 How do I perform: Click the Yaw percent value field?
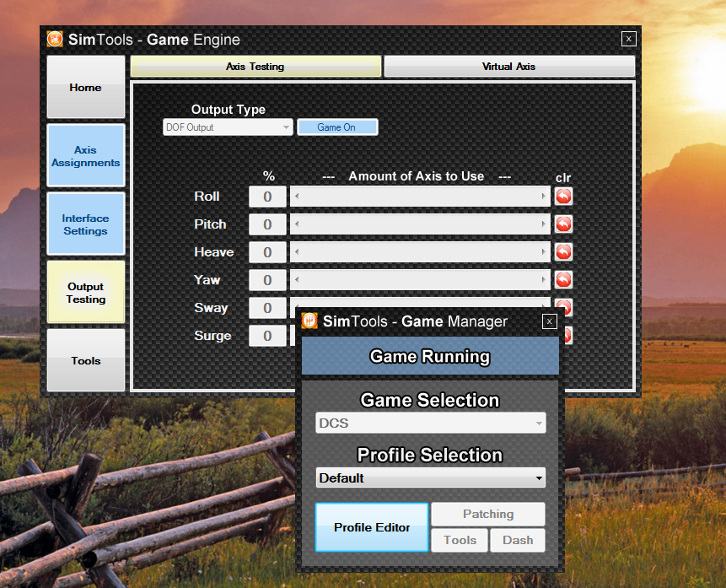[267, 280]
